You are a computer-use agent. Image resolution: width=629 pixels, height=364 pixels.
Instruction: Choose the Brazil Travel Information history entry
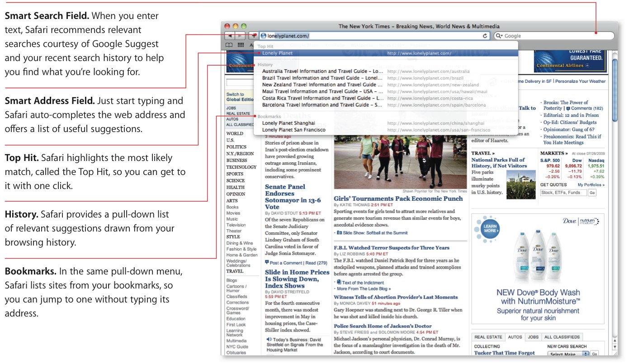pos(322,78)
